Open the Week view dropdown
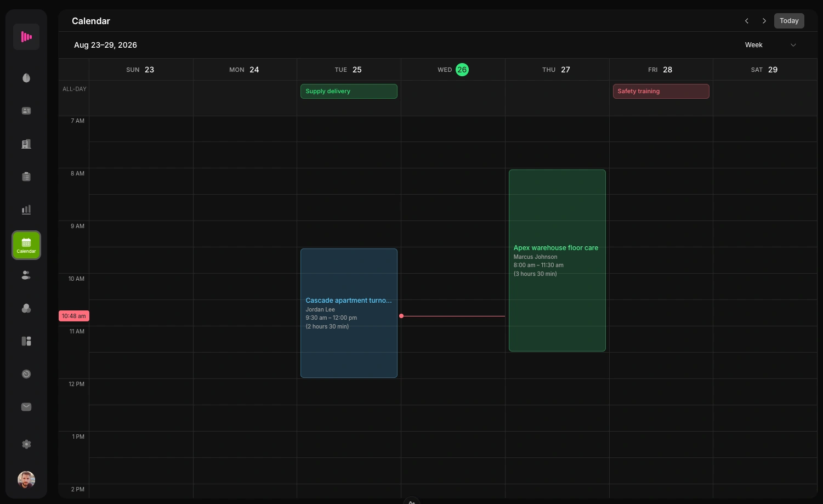Viewport: 823px width, 504px height. 770,45
